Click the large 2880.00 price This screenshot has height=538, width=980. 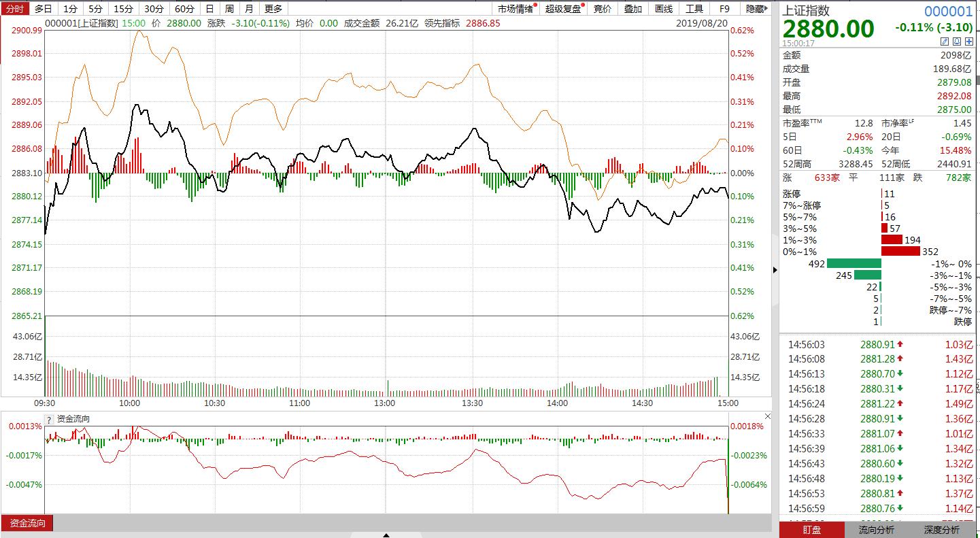pyautogui.click(x=828, y=29)
